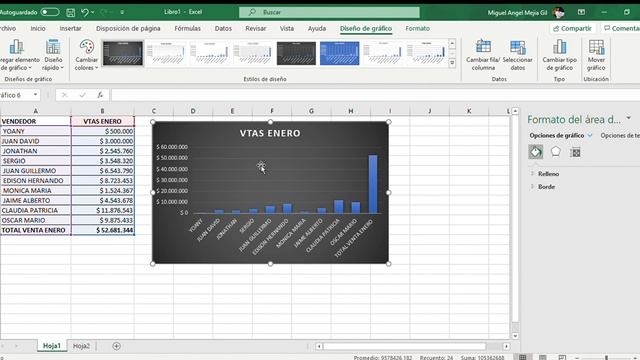Click the ribbon display options icon
The width and height of the screenshot is (640, 360).
click(x=581, y=12)
